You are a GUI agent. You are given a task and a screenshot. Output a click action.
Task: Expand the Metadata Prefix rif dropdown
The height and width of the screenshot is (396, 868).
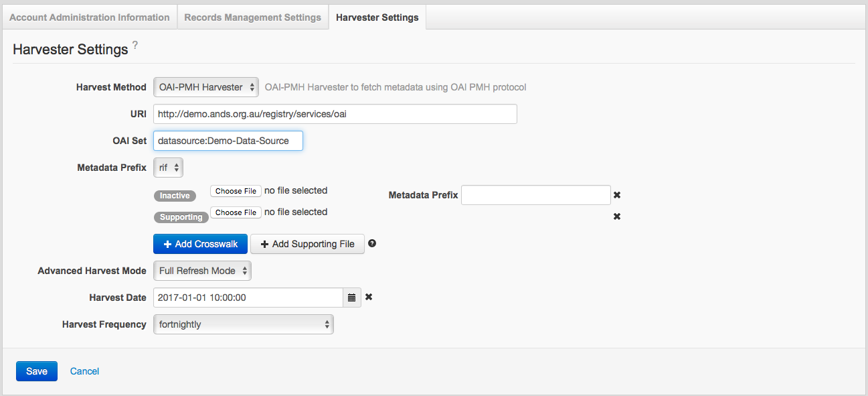tap(168, 168)
